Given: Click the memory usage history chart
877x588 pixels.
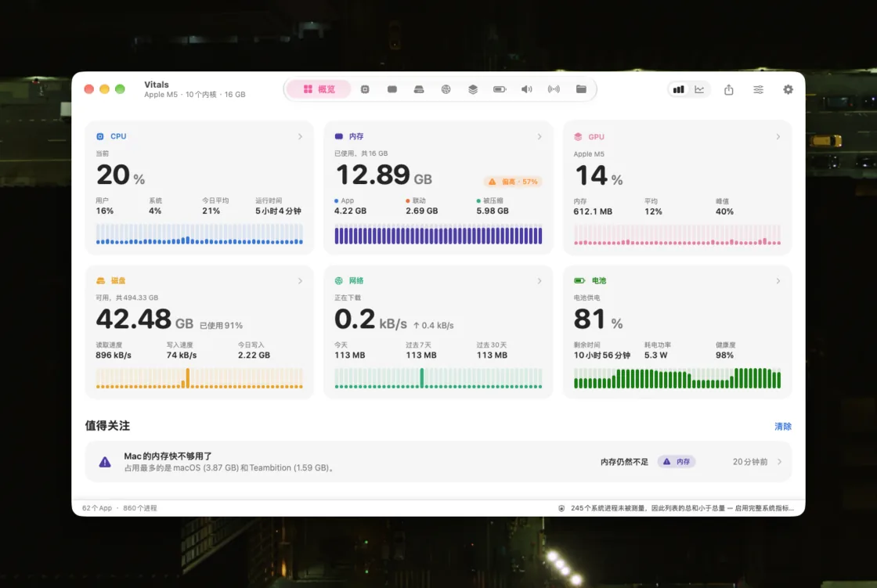Looking at the screenshot, I should coord(438,234).
